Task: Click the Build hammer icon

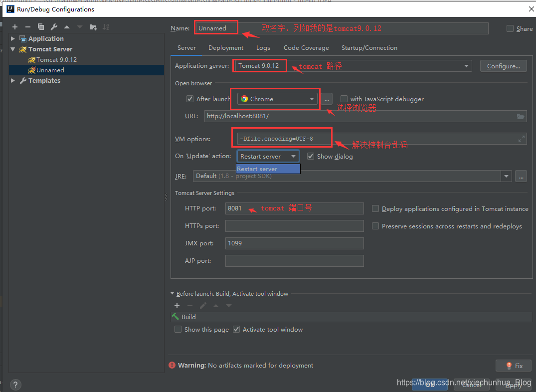Action: 176,317
